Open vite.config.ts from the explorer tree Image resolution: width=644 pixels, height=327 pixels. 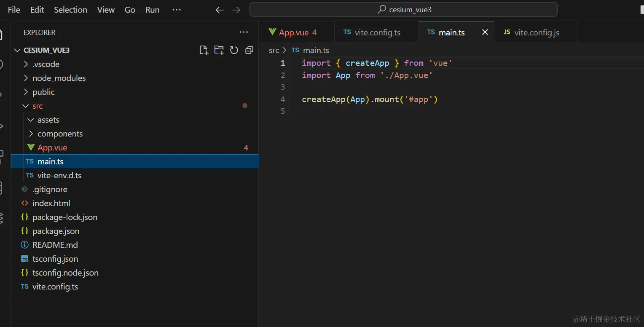pyautogui.click(x=134, y=287)
